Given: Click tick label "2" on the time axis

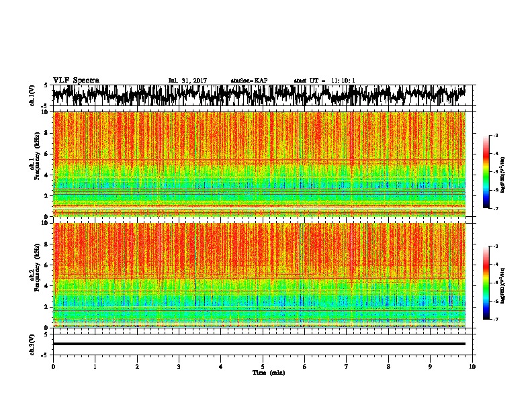Looking at the screenshot, I should point(137,367).
